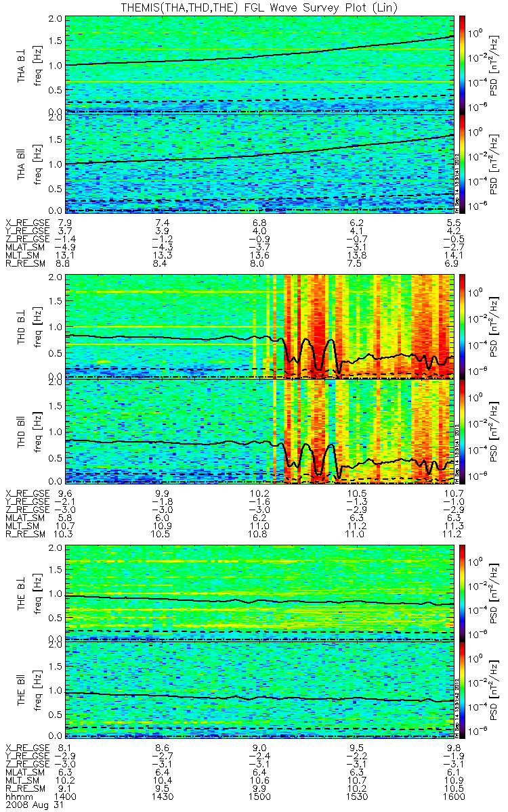Viewport: 508px width, 812px height.
Task: Click the THE B∥ freq [Hz] axis label
Action: 39,690
